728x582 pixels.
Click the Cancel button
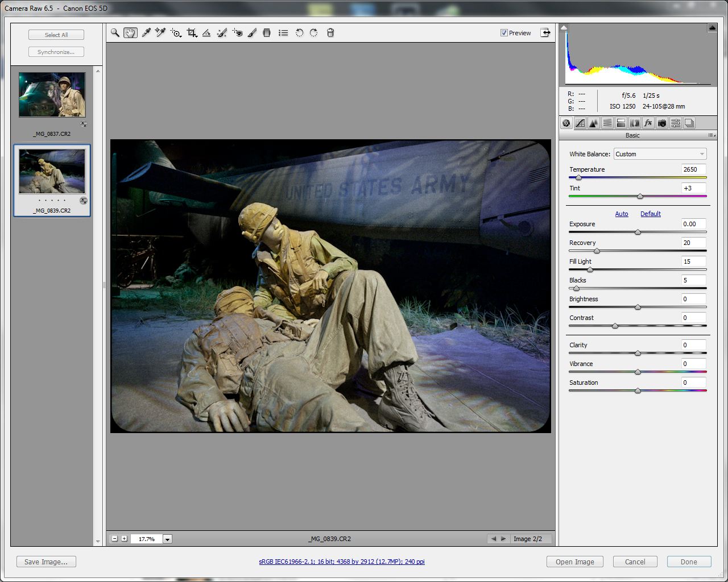(x=635, y=562)
